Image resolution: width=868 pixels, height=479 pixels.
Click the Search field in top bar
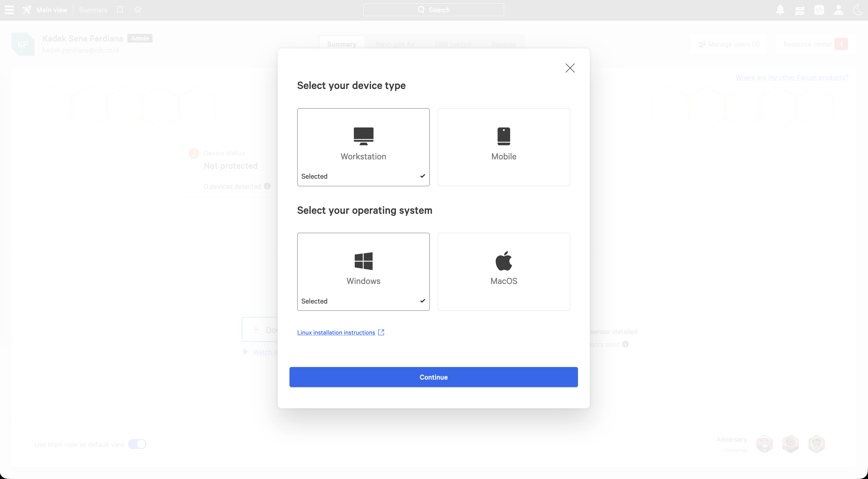click(x=434, y=10)
